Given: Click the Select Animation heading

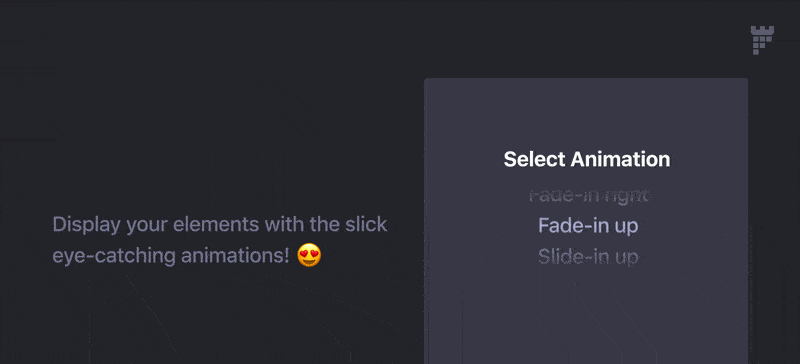Looking at the screenshot, I should click(587, 159).
